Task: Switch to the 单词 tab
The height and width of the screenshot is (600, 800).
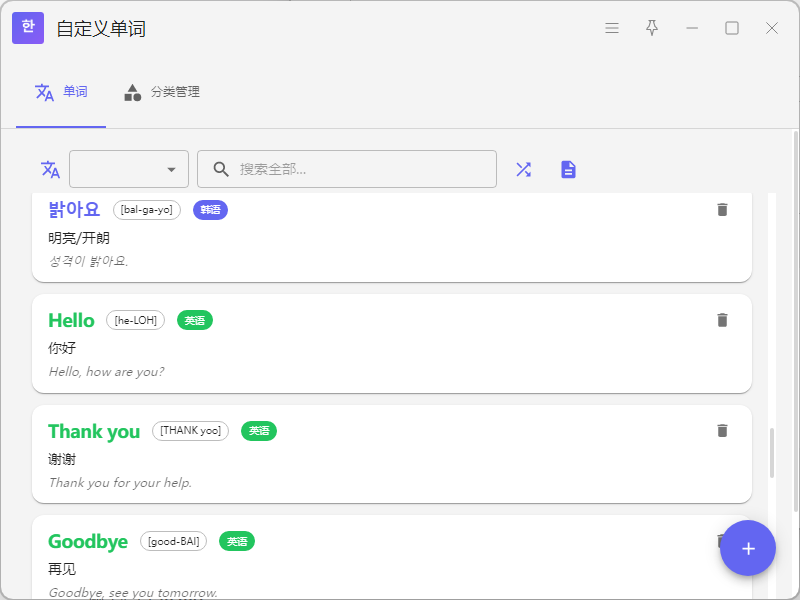Action: [x=61, y=92]
